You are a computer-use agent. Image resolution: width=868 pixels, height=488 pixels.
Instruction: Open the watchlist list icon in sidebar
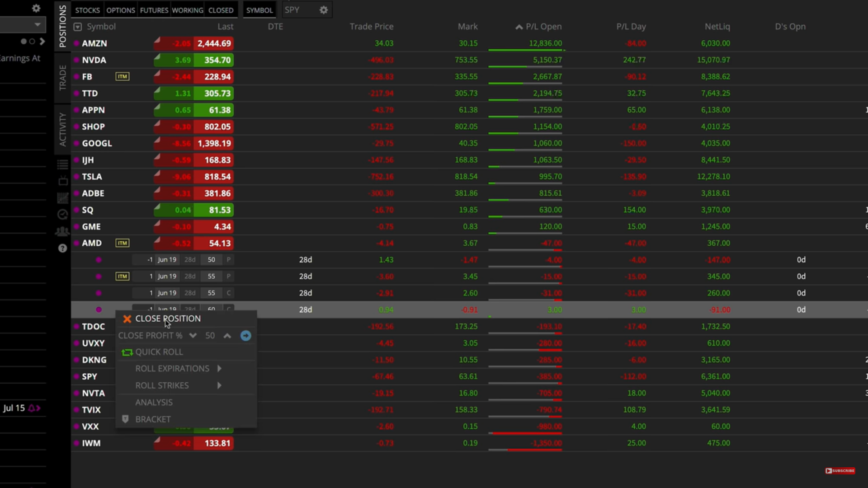tap(62, 164)
